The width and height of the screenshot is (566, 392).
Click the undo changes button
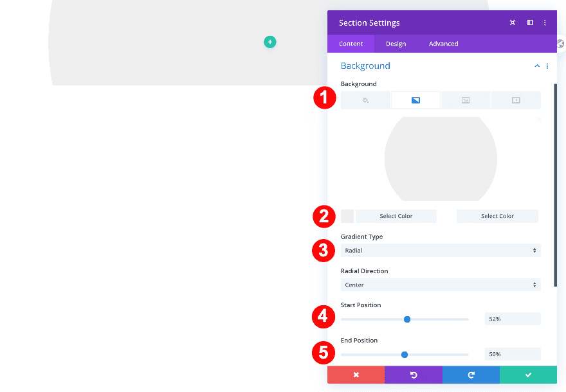(x=414, y=375)
